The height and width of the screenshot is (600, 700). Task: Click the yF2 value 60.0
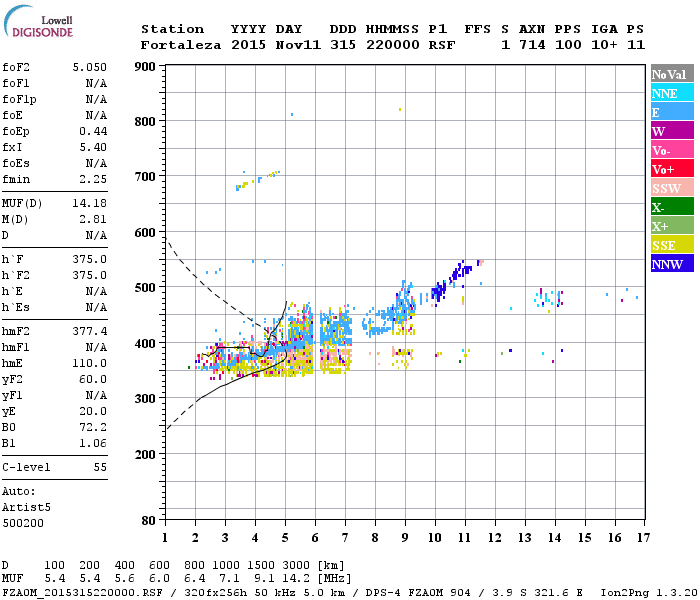click(x=93, y=379)
